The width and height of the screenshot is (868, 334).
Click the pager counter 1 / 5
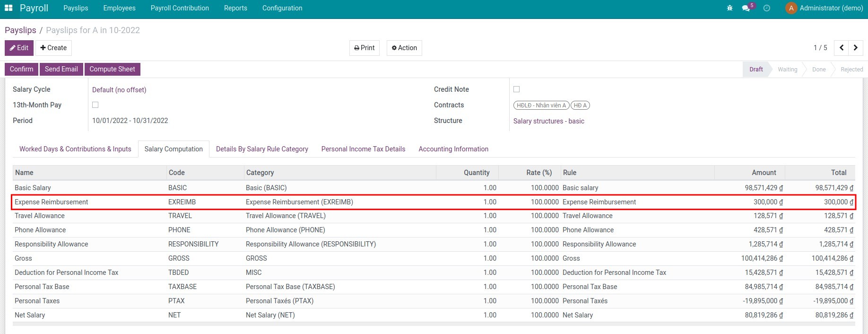(x=820, y=48)
